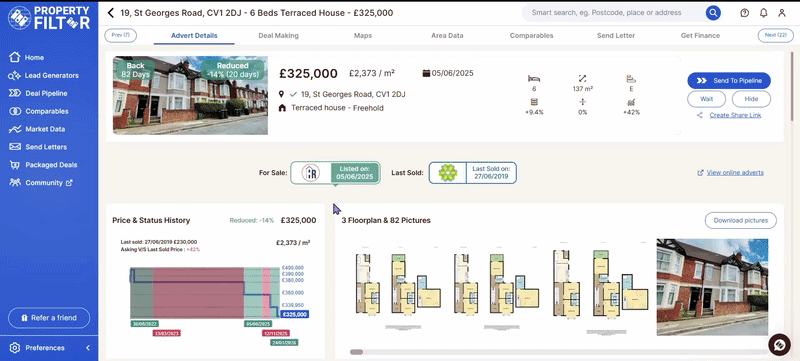Click the Community people icon

click(x=15, y=182)
